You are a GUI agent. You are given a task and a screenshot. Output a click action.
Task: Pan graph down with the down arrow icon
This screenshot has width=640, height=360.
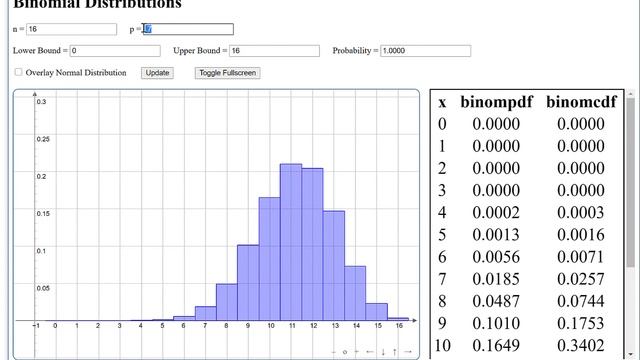383,352
